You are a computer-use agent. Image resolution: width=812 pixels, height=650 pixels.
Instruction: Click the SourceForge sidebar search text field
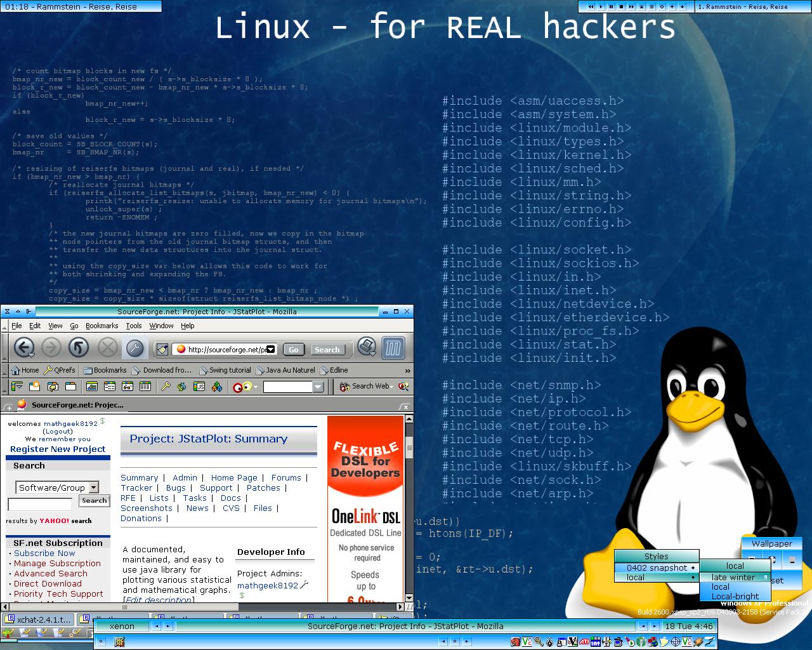(40, 505)
